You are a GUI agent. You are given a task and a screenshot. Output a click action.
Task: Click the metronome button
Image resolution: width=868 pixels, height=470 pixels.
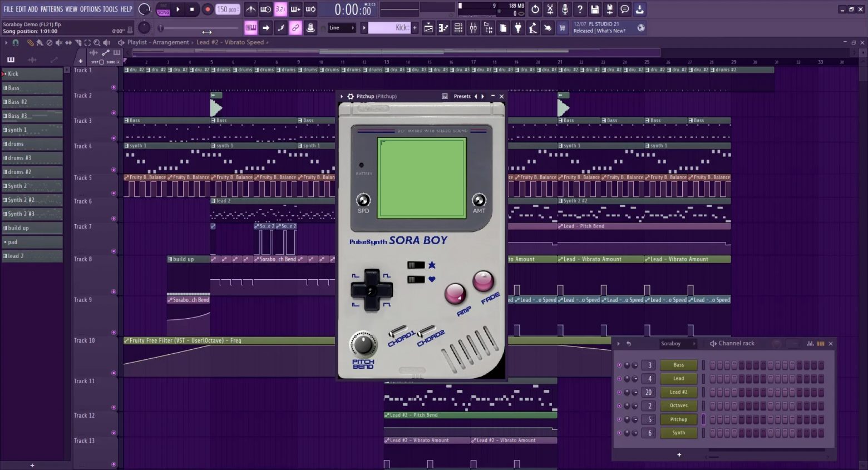[x=251, y=9]
